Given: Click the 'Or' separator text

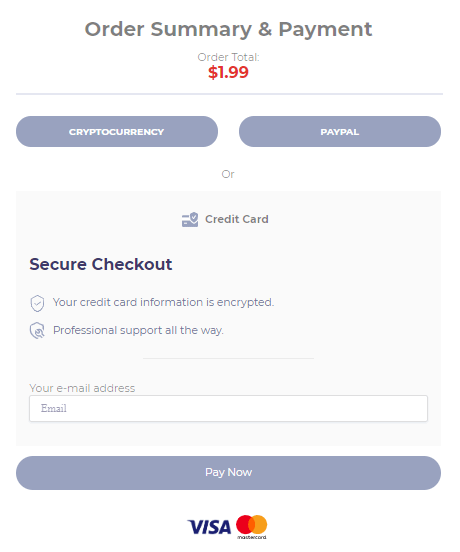Looking at the screenshot, I should click(228, 174).
